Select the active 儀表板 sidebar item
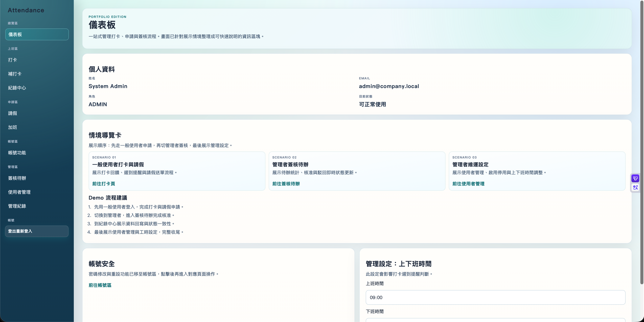Viewport: 644px width, 322px height. pos(37,35)
